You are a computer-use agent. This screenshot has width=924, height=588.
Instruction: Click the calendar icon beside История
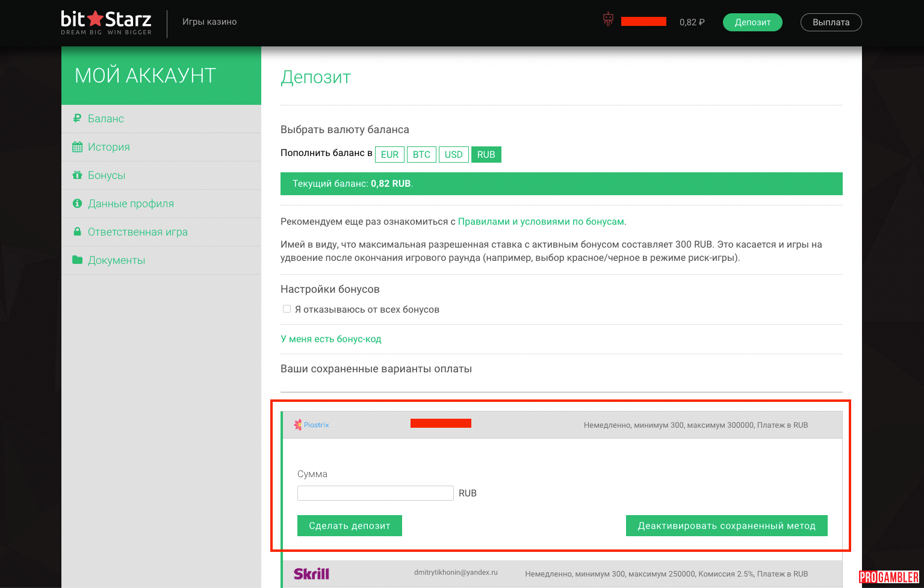tap(77, 147)
